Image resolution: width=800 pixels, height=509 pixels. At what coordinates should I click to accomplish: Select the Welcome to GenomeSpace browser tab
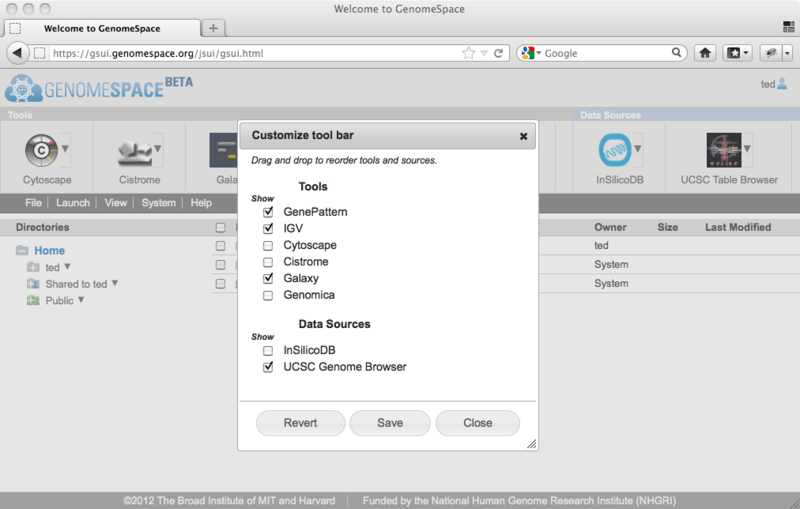(x=102, y=28)
